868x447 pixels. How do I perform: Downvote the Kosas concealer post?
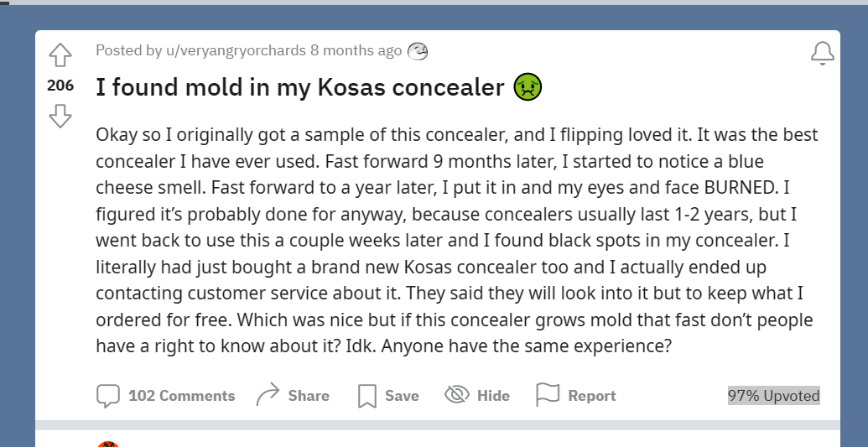coord(60,116)
